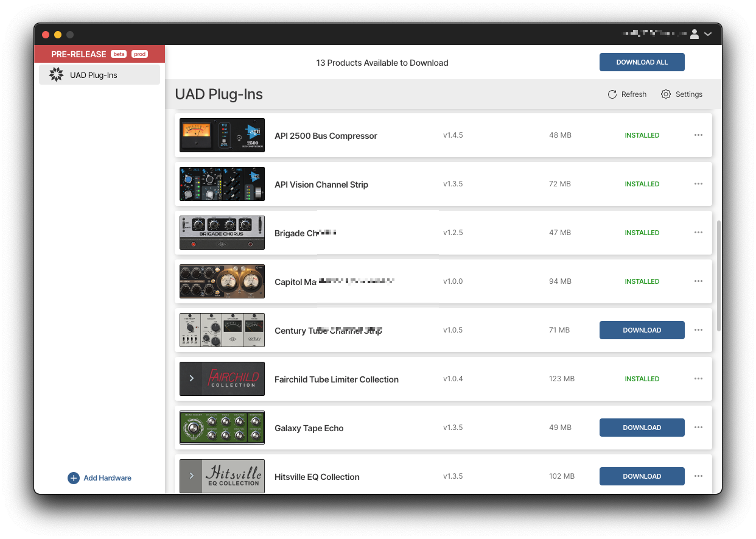Click Capitol plug-in thumbnail with VU meters
This screenshot has height=539, width=756.
pos(222,281)
